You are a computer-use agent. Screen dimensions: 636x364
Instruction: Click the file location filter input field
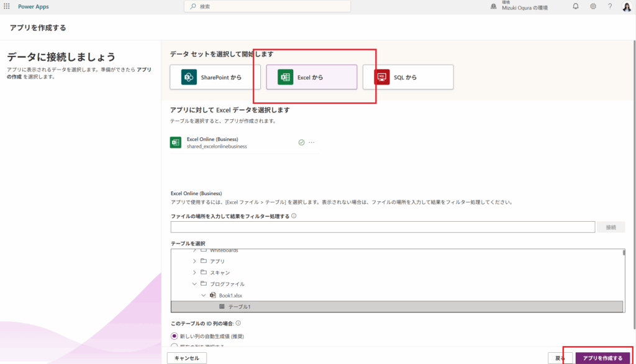tap(383, 227)
